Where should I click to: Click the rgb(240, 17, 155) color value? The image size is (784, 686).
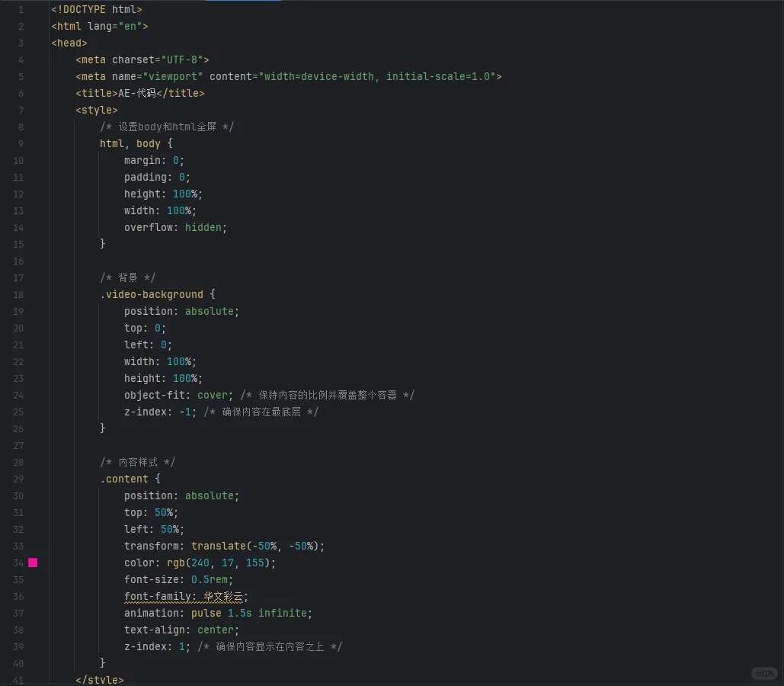pos(219,563)
